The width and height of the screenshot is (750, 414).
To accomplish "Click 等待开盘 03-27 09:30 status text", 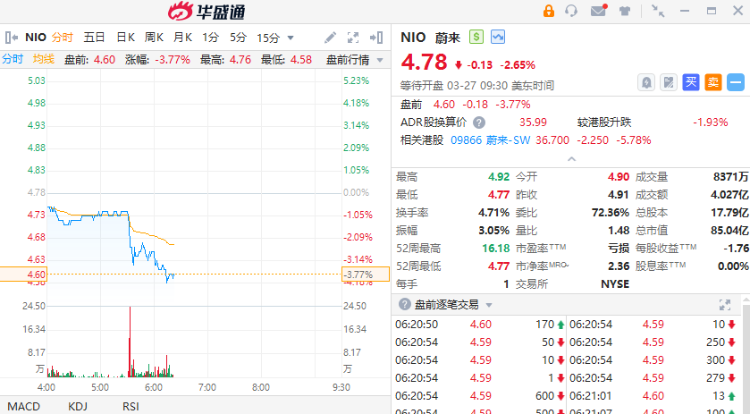I will coord(476,86).
